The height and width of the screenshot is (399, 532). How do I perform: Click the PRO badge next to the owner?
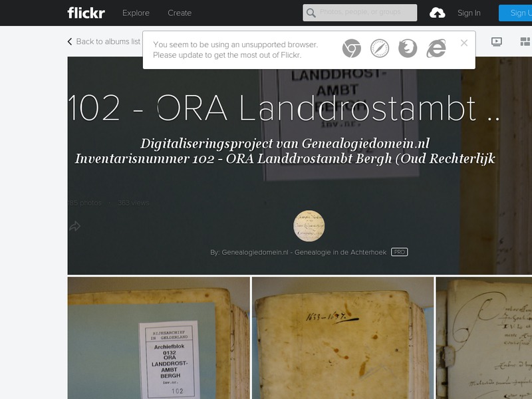pos(400,252)
